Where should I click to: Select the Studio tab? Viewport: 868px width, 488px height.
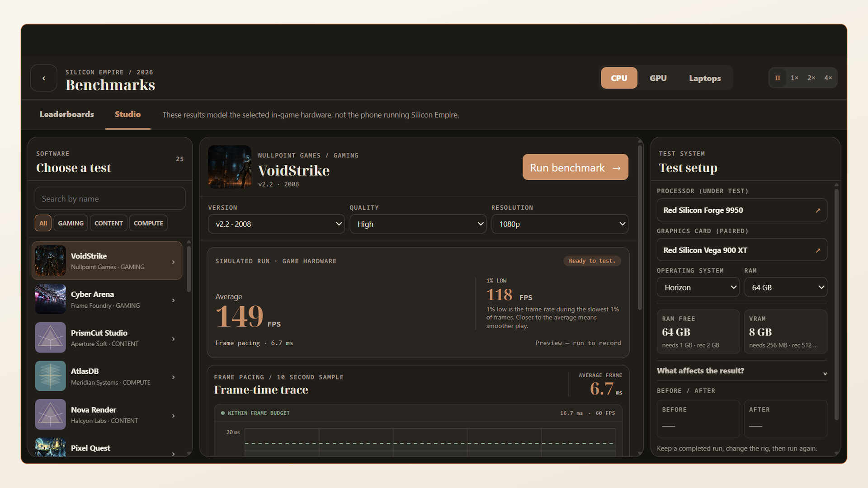pos(127,114)
